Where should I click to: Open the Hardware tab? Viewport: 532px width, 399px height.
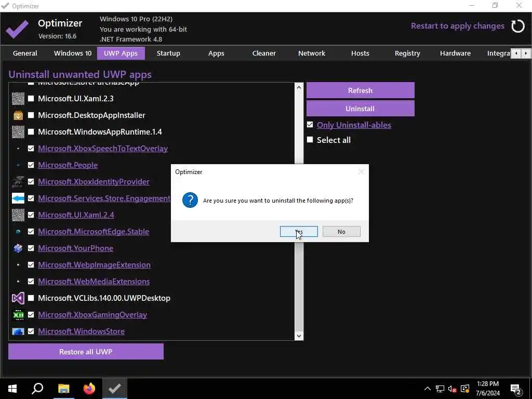[x=455, y=54]
